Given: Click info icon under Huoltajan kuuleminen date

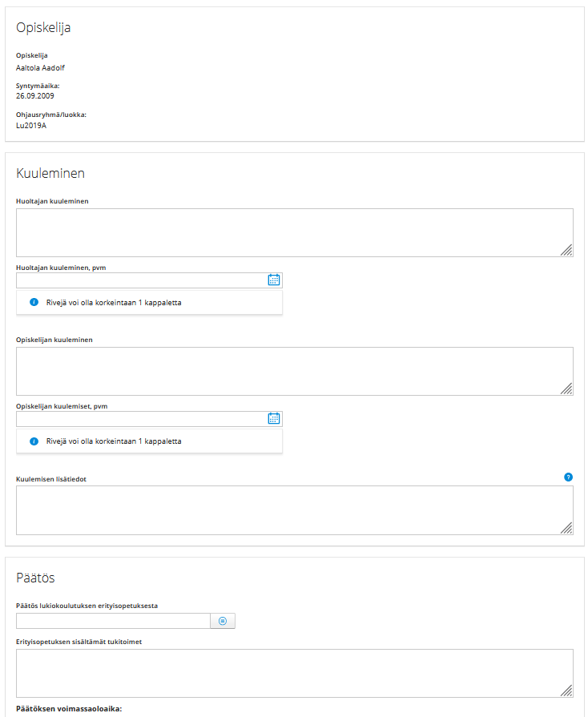Looking at the screenshot, I should tap(34, 302).
